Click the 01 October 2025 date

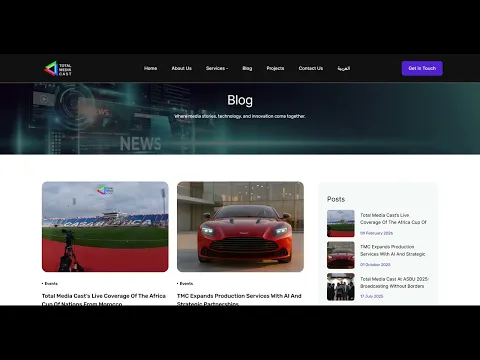coord(375,265)
